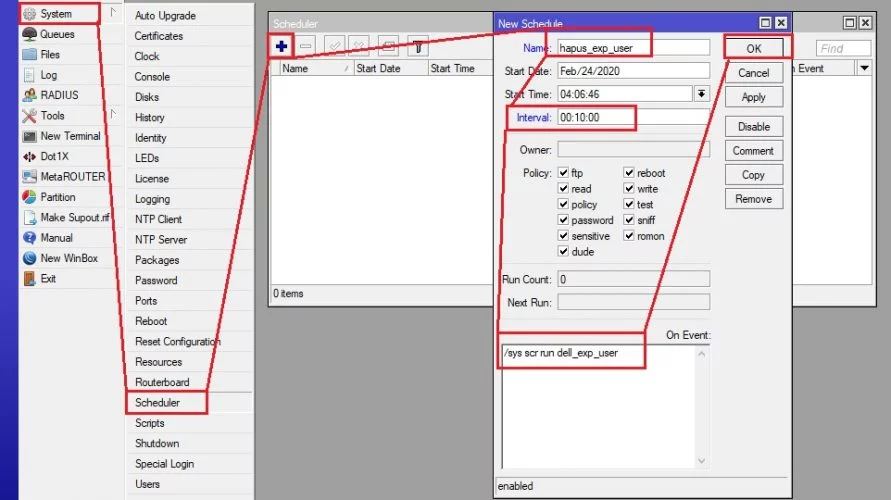891x500 pixels.
Task: Click Disable button in New Schedule dialog
Action: (x=754, y=127)
